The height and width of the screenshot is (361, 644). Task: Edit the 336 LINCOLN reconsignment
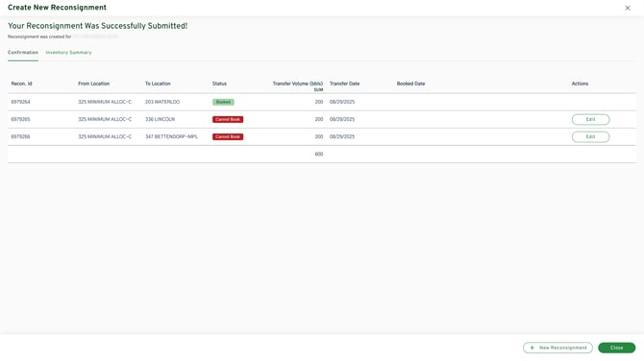590,119
